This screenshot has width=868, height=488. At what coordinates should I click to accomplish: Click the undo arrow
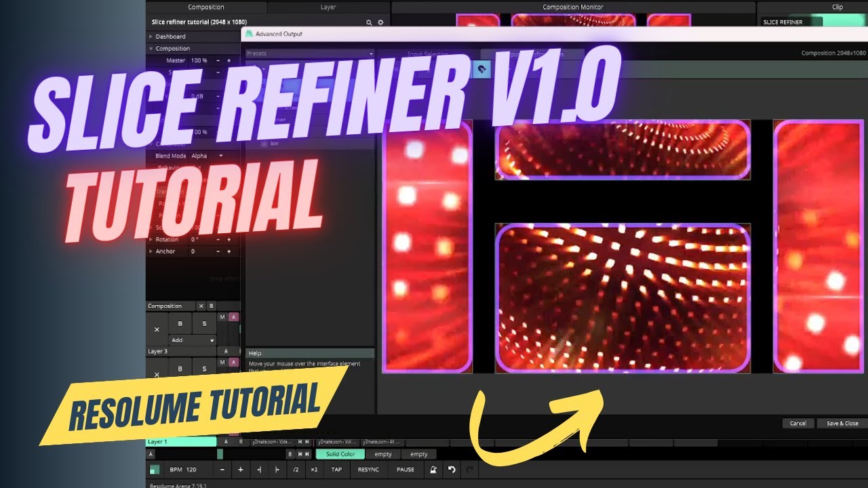pyautogui.click(x=452, y=469)
